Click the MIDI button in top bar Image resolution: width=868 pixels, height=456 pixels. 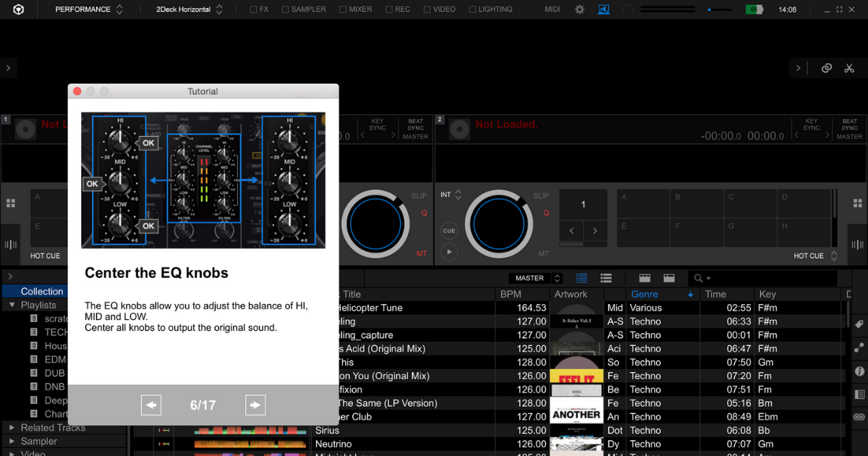(553, 9)
